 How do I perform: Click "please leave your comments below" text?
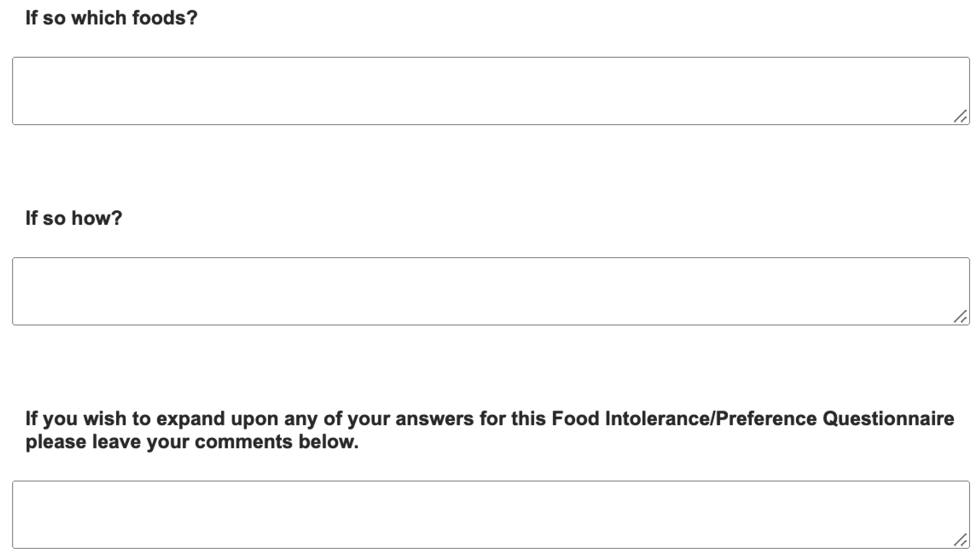pos(192,442)
